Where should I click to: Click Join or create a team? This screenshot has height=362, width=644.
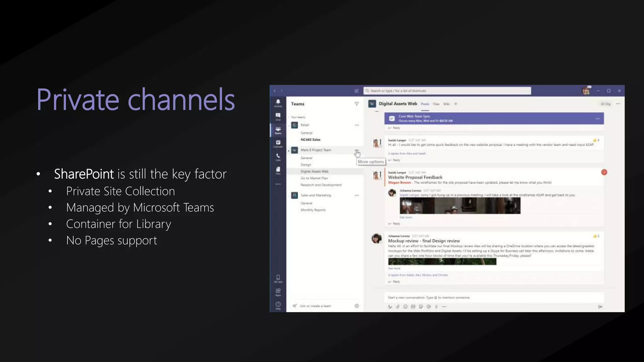point(315,306)
